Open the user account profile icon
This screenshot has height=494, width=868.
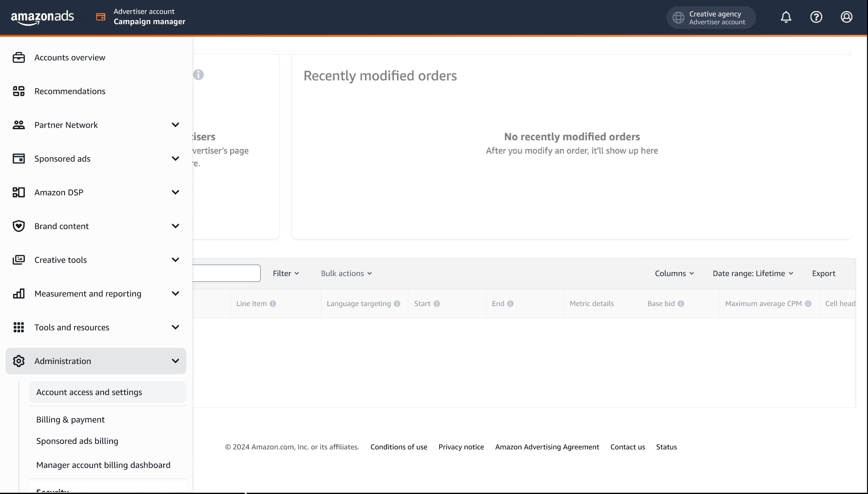(x=847, y=17)
